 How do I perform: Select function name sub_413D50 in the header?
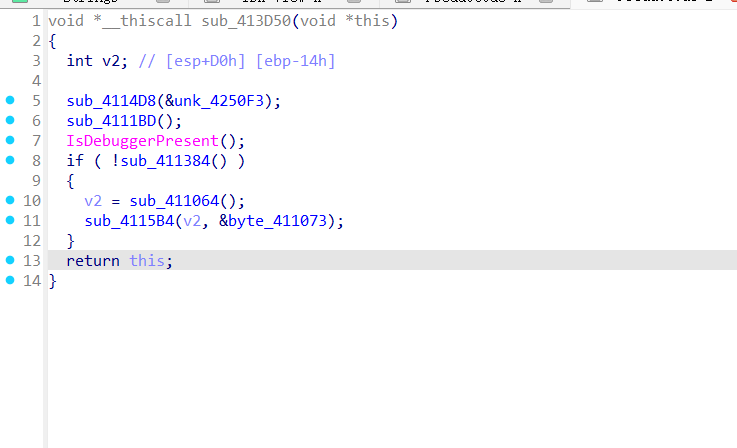pyautogui.click(x=246, y=21)
